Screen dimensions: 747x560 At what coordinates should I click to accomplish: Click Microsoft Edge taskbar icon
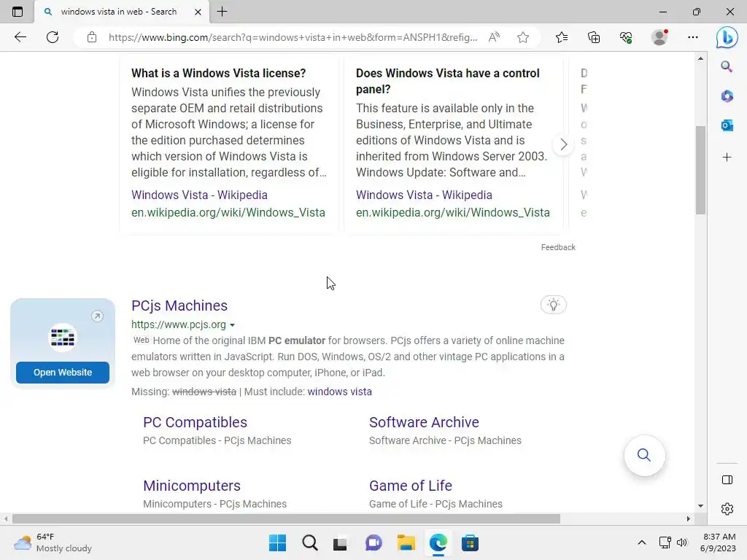pyautogui.click(x=438, y=542)
